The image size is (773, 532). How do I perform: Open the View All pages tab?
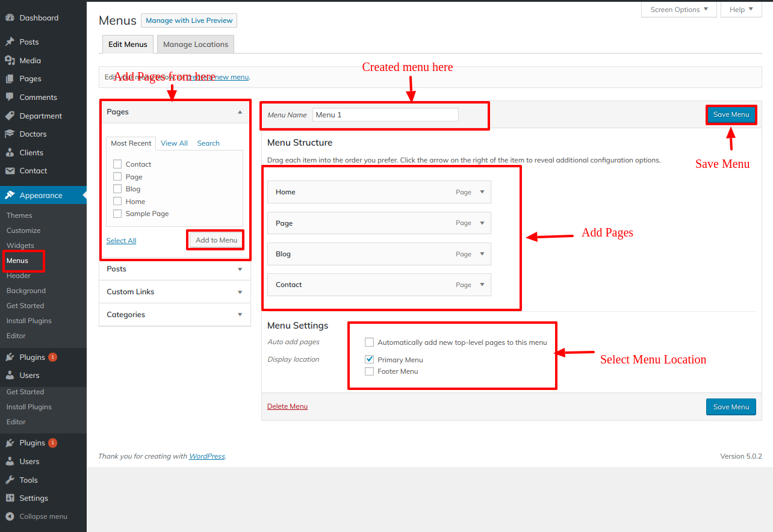pos(174,143)
